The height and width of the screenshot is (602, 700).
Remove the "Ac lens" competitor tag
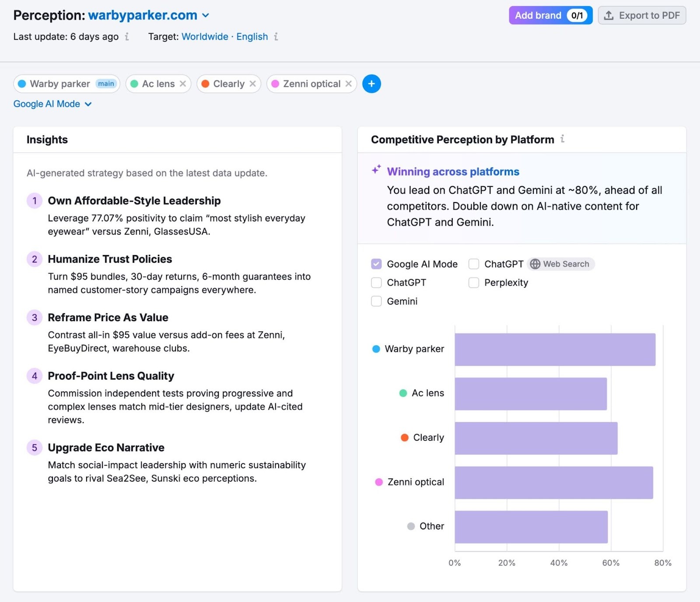point(183,84)
